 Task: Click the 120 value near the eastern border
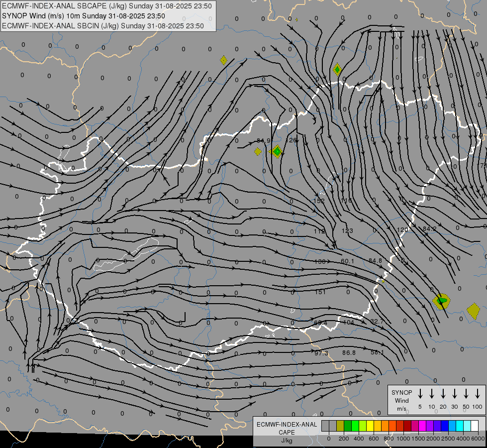(x=402, y=230)
